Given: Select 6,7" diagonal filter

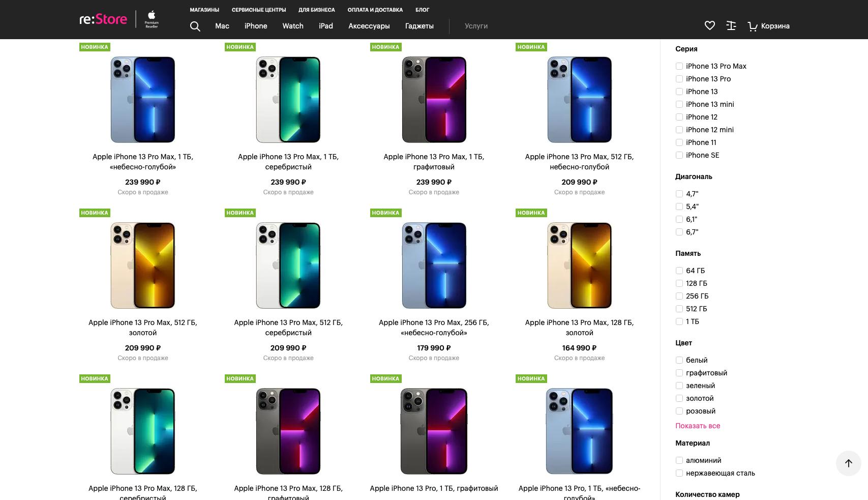Looking at the screenshot, I should (x=679, y=232).
